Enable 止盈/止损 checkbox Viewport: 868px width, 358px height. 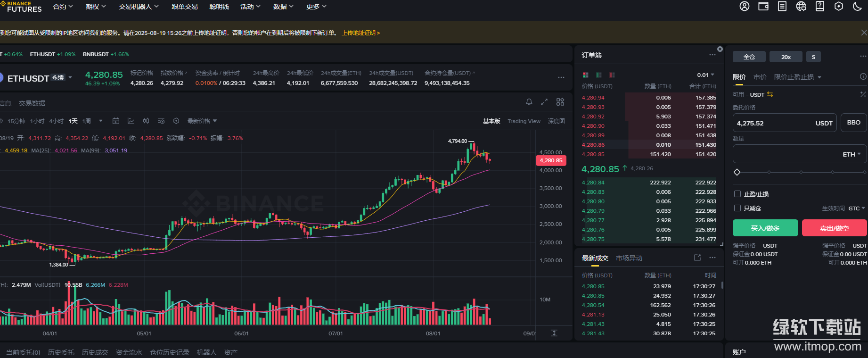pyautogui.click(x=737, y=194)
